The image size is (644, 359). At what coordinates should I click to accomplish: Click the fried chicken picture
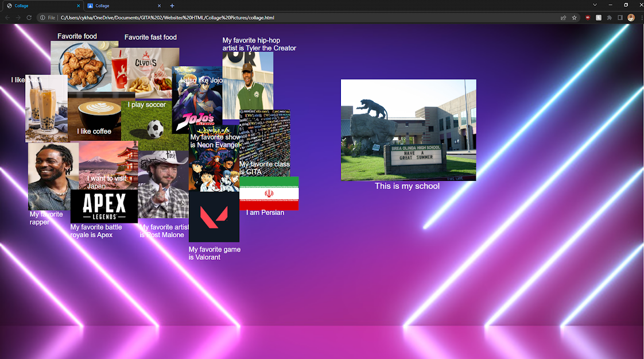(84, 66)
